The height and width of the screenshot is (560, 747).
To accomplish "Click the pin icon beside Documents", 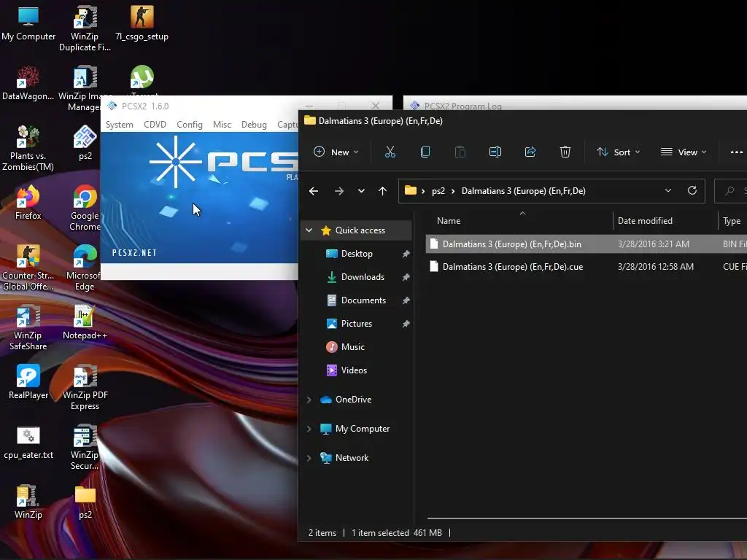I will (406, 300).
